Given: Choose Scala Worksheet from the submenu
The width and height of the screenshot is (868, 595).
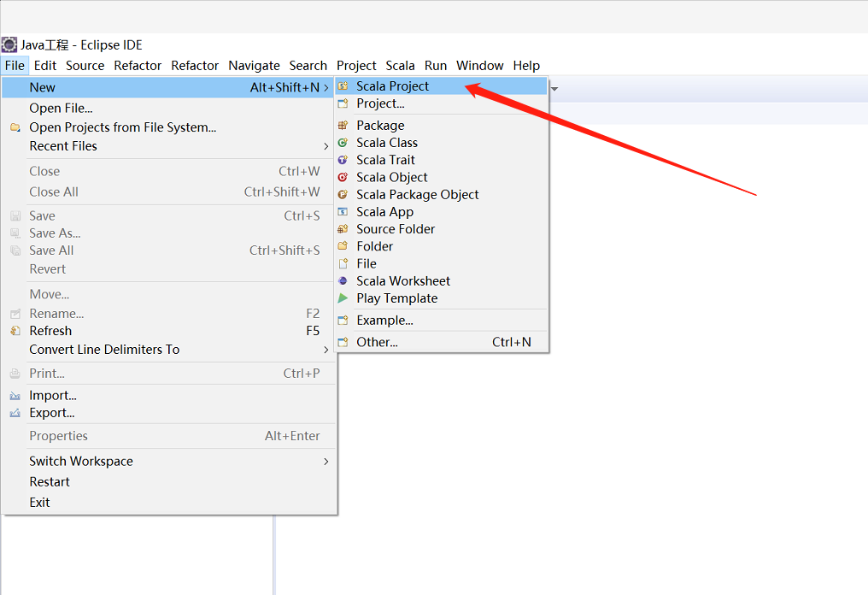Looking at the screenshot, I should (441, 281).
